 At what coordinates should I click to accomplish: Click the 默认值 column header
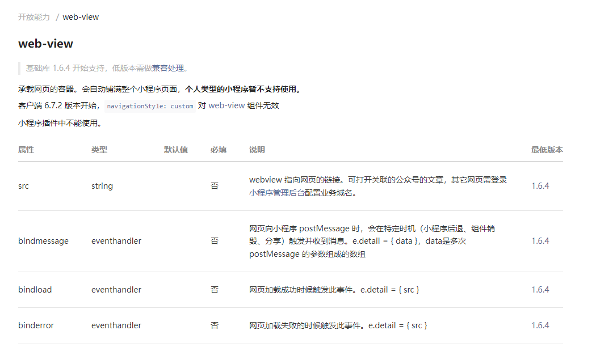175,150
